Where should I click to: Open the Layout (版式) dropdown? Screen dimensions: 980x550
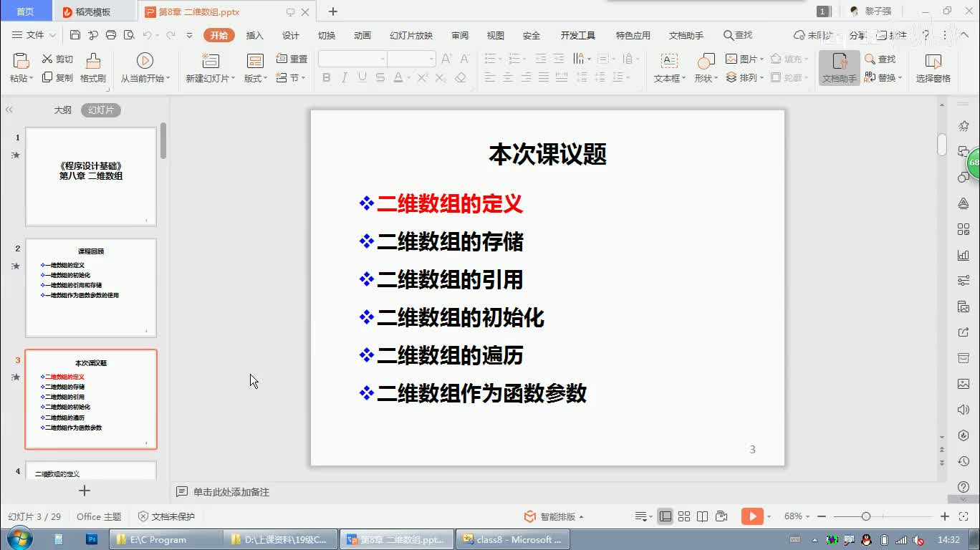pyautogui.click(x=256, y=79)
